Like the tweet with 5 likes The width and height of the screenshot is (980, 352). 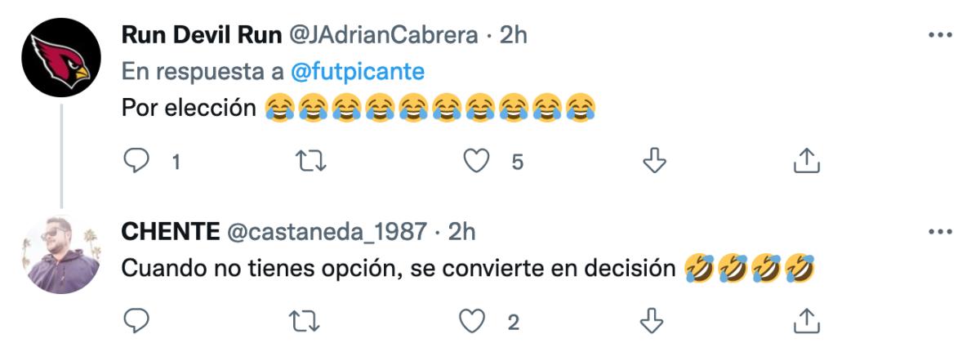(x=475, y=162)
